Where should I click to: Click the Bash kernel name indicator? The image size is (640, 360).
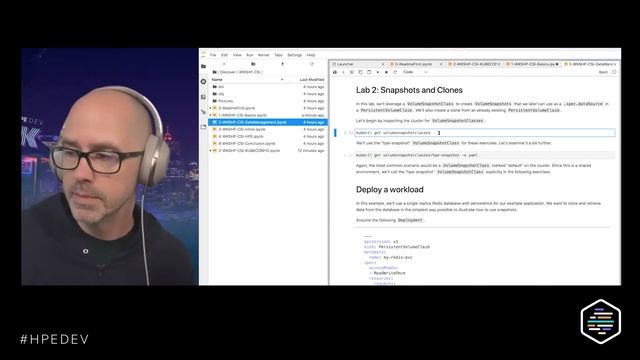point(603,72)
